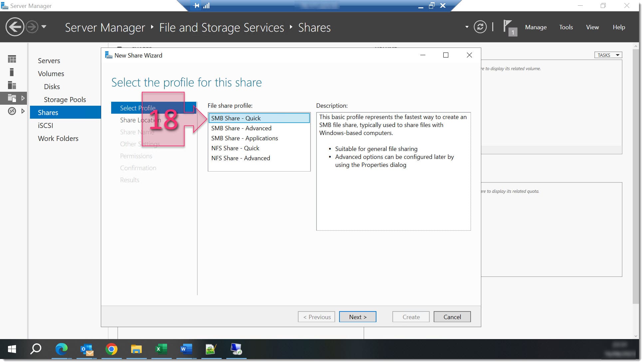
Task: Open Word from taskbar
Action: (x=186, y=349)
